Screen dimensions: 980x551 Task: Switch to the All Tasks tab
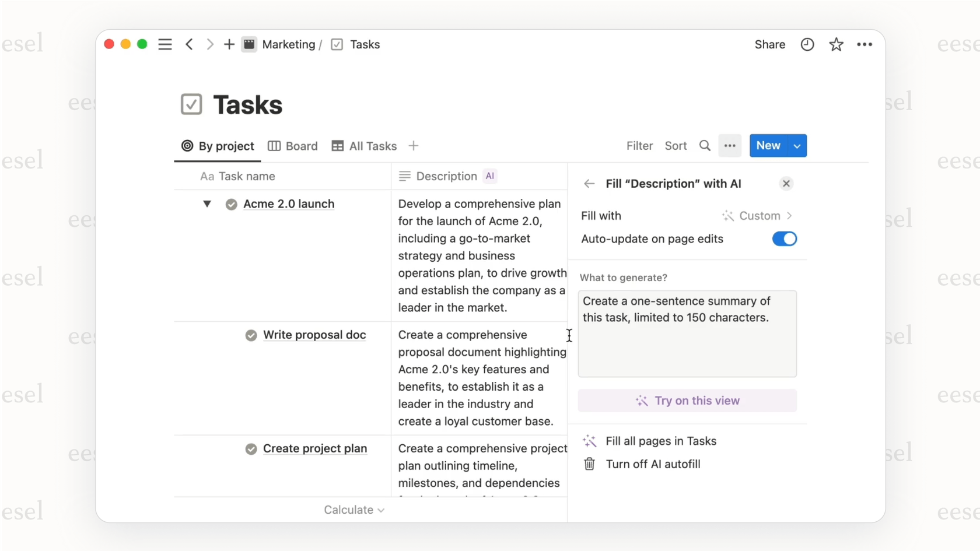click(363, 146)
